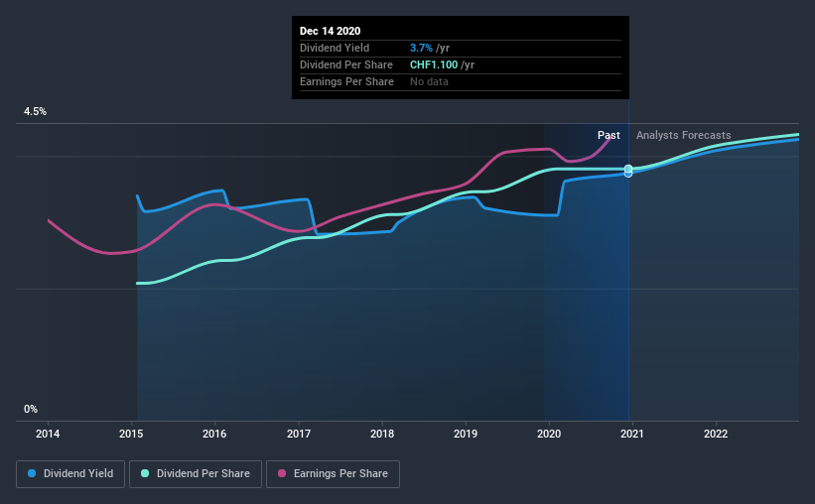The image size is (815, 504).
Task: Click the blue Dividend Yield legend dot
Action: 32,473
